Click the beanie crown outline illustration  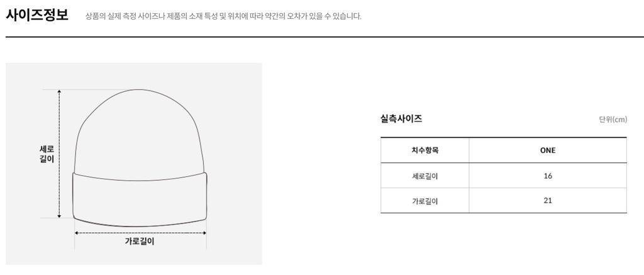tap(139, 132)
